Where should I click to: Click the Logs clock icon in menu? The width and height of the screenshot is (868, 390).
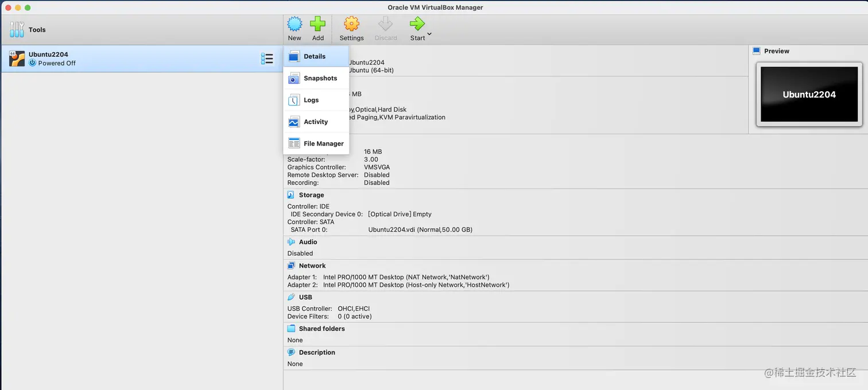[x=294, y=100]
